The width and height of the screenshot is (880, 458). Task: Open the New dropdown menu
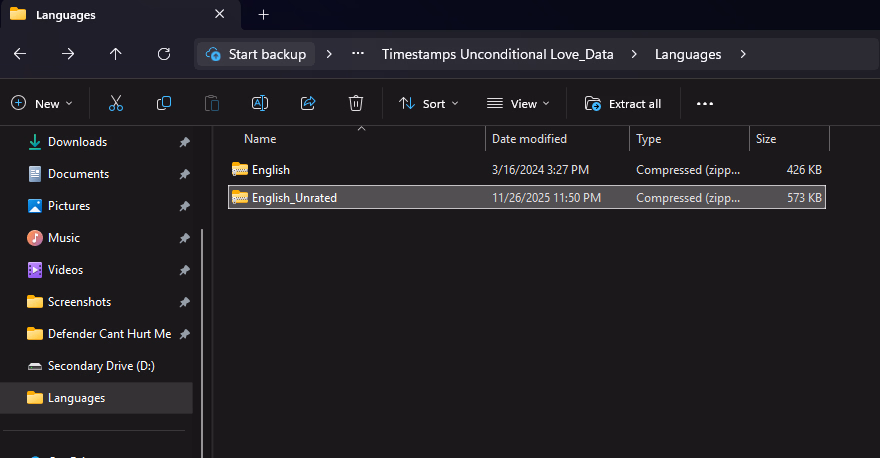pyautogui.click(x=42, y=103)
